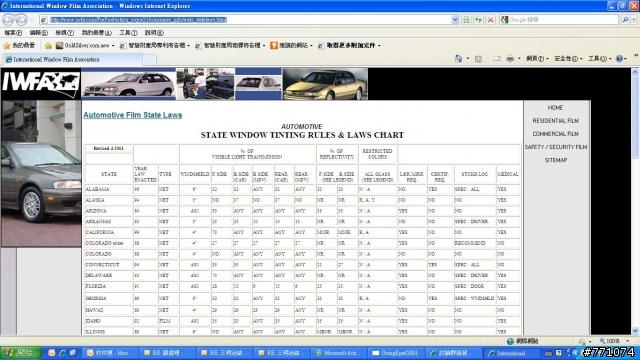Open the COMMERCIAL FILM link
Viewport: 640px width, 360px height.
point(555,134)
